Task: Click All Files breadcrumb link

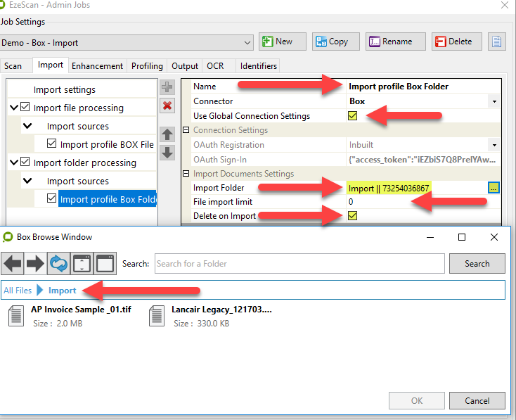Action: click(x=18, y=291)
